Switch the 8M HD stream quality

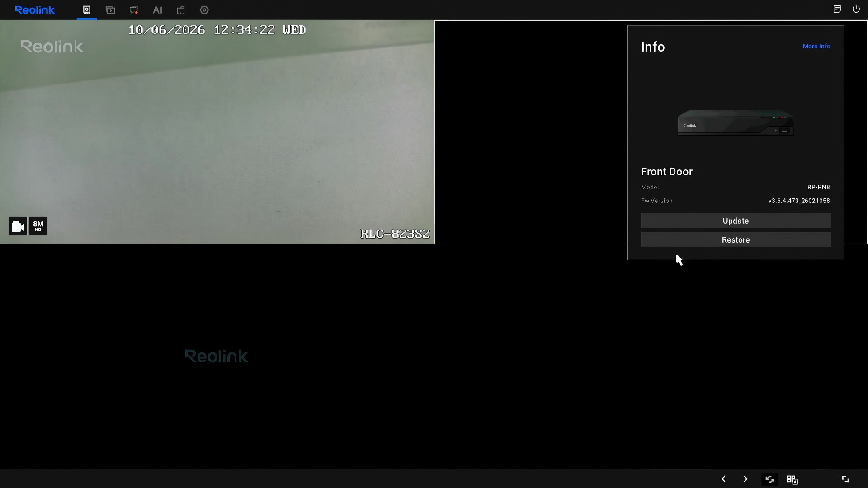click(x=38, y=226)
